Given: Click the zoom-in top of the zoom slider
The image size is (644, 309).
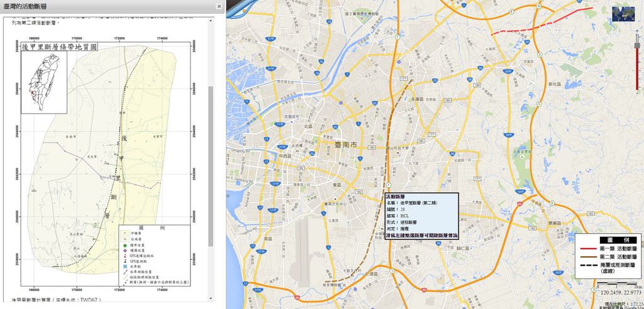Looking at the screenshot, I should (x=636, y=31).
